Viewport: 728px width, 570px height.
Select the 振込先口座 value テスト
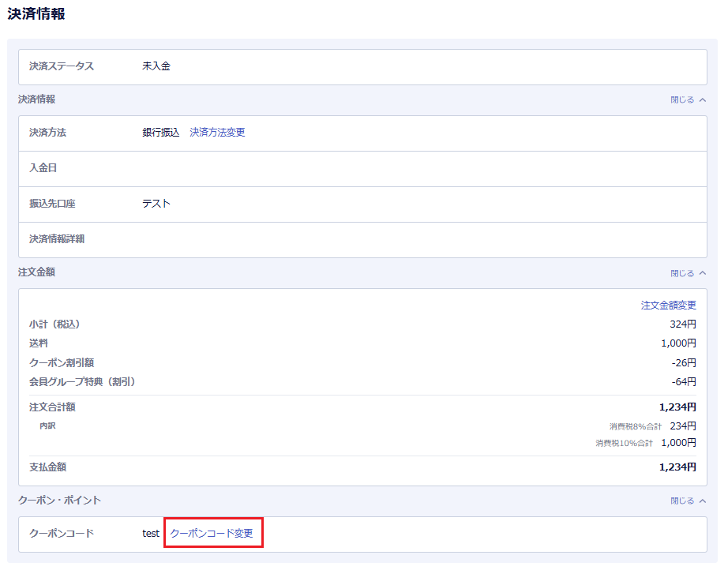[x=156, y=204]
